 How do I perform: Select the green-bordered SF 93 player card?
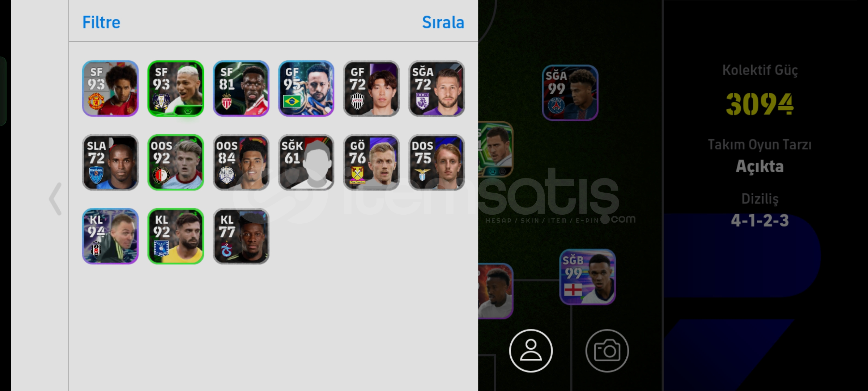(176, 88)
